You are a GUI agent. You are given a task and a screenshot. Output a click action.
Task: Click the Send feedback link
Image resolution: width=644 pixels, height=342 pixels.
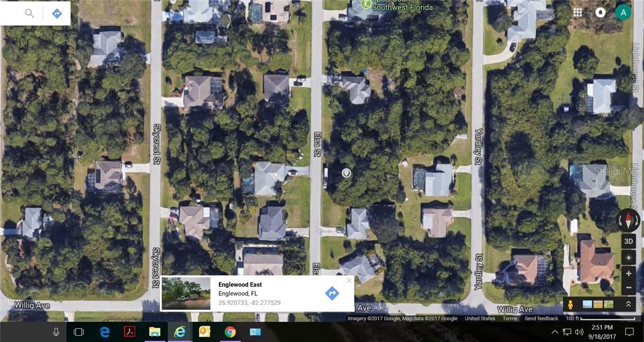(541, 317)
